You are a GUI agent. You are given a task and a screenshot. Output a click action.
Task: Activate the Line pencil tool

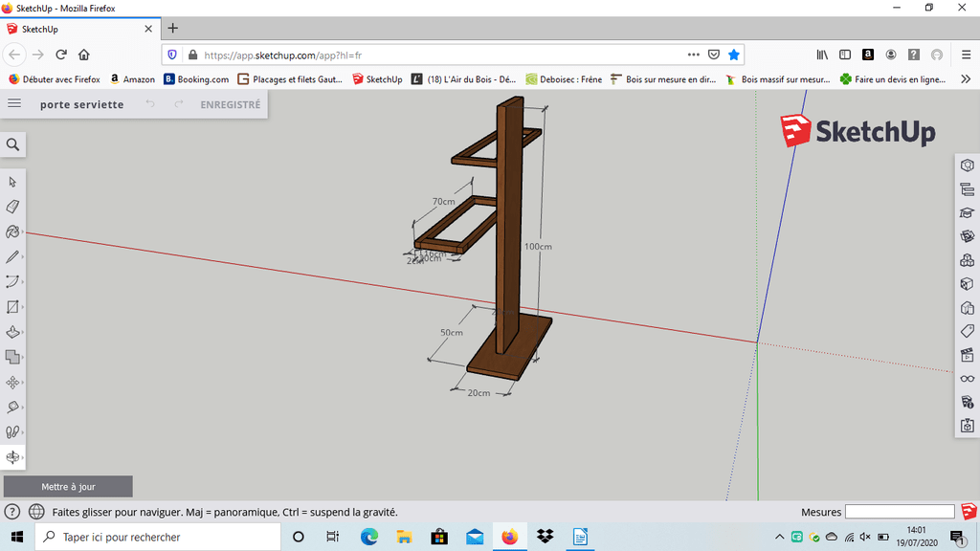(12, 256)
